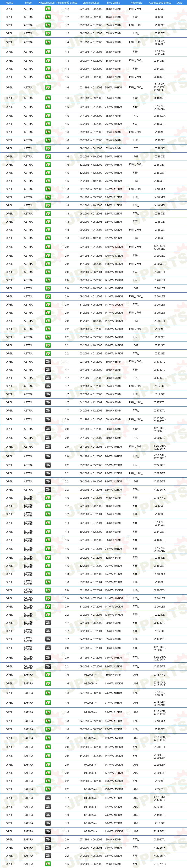Click engine code Z 18 XER, A 18 XER
The image size is (187, 868).
(x=160, y=738)
